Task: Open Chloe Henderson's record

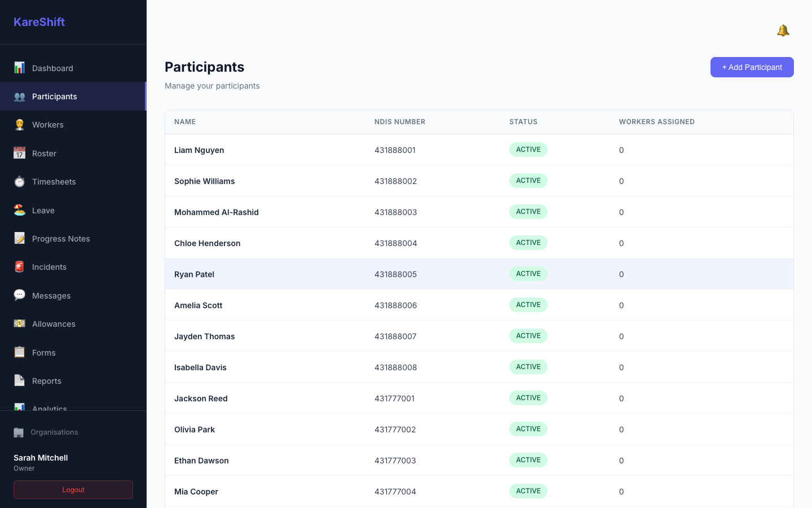Action: pos(207,243)
